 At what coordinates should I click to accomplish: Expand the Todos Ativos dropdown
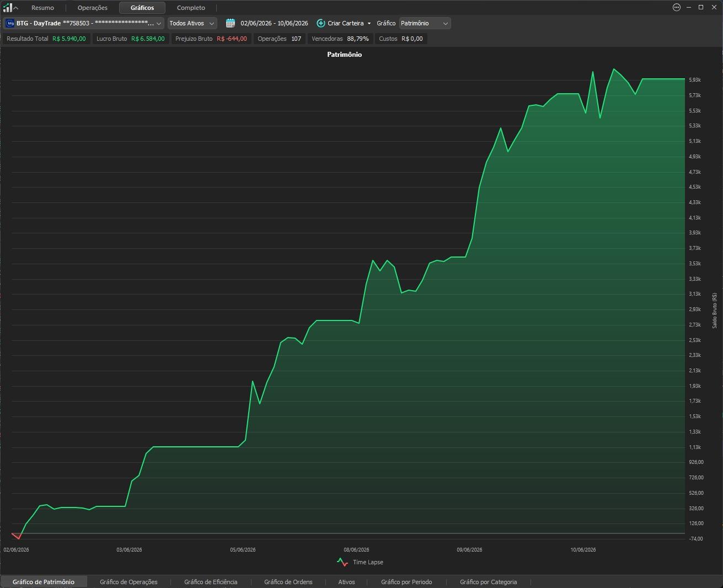pos(192,23)
